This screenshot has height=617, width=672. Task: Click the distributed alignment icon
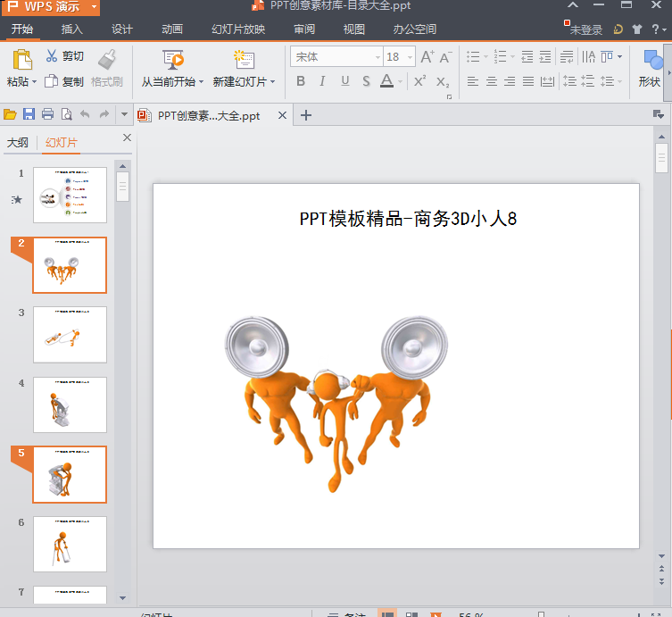click(x=547, y=81)
